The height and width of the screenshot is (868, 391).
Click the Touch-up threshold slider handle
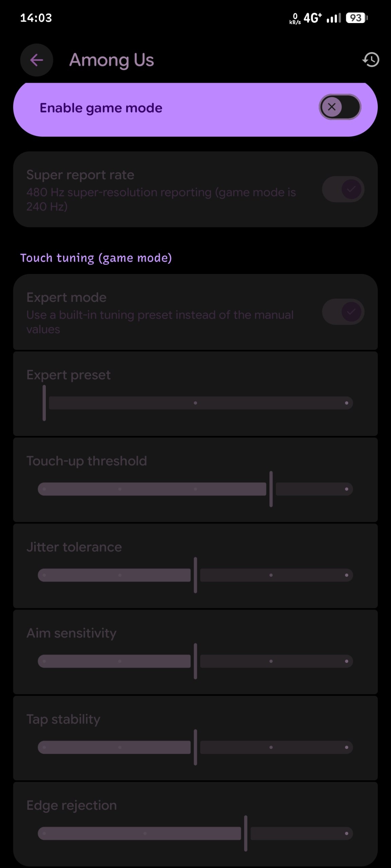[271, 489]
